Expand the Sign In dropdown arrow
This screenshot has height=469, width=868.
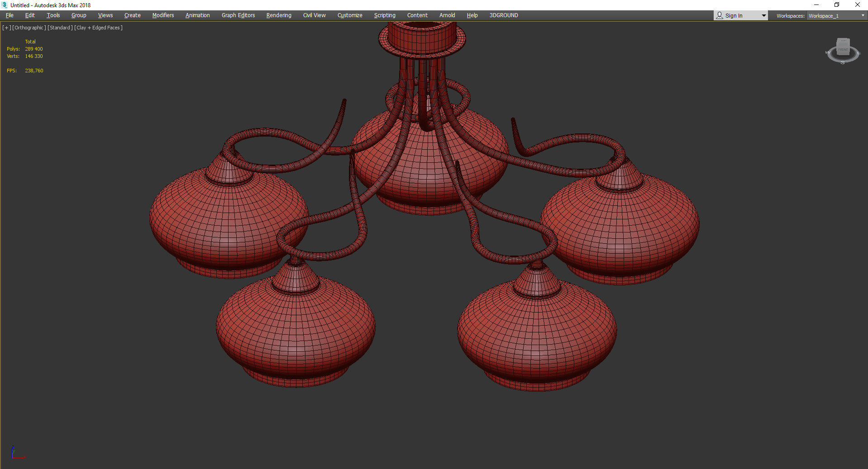click(x=764, y=16)
